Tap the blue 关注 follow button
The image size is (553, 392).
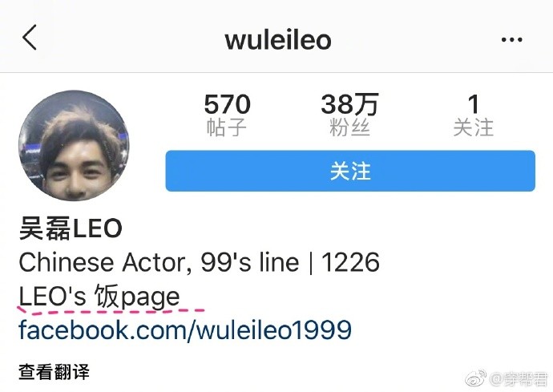[350, 171]
